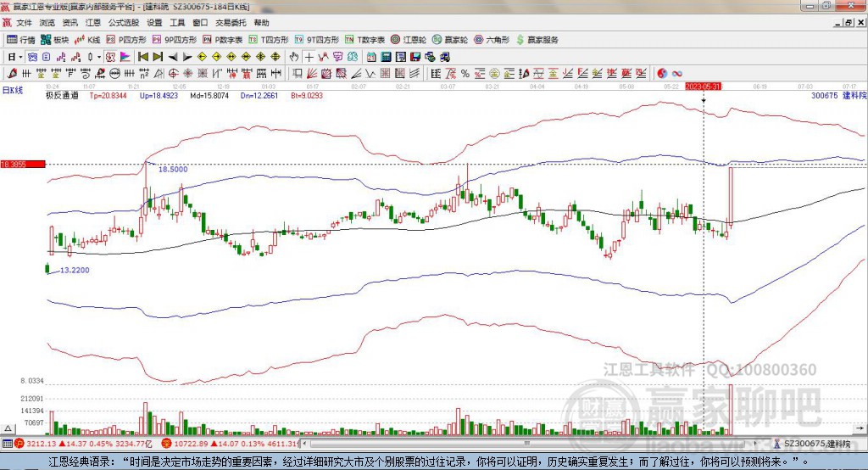Open 赢家服务 with dollar icon
The width and height of the screenshot is (868, 470).
[x=537, y=40]
